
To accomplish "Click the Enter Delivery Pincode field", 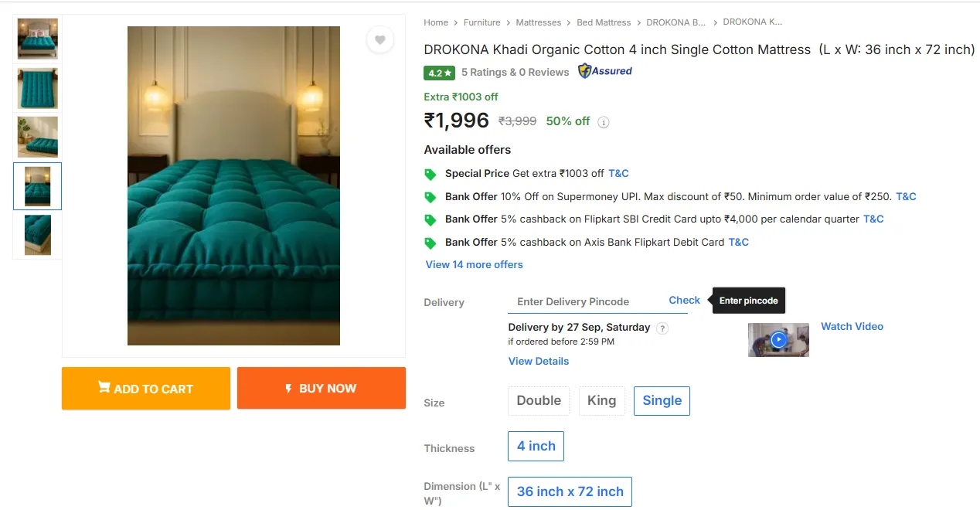I will coord(584,301).
